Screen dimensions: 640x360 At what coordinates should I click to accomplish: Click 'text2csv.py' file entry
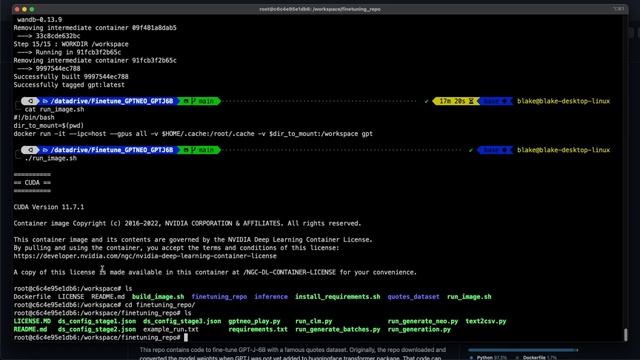point(486,321)
